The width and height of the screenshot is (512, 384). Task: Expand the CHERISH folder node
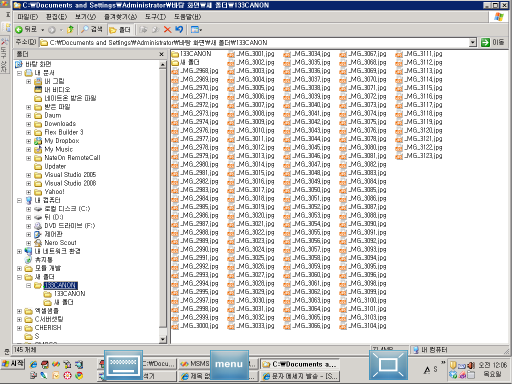pyautogui.click(x=19, y=328)
